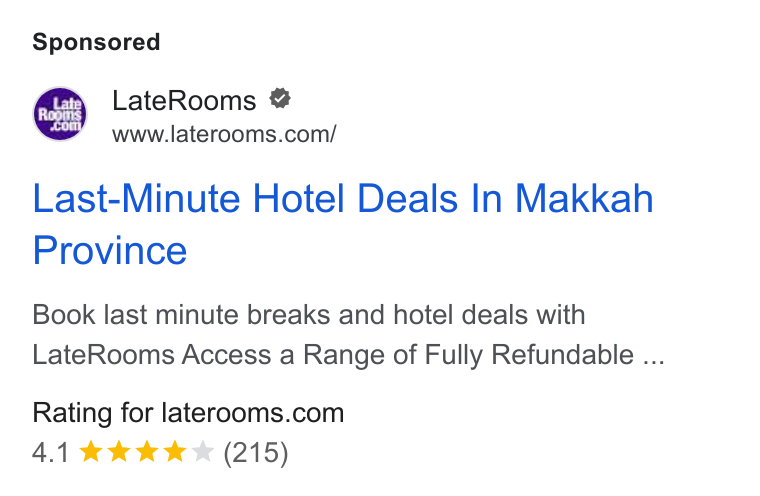Click the verified checkmark badge beside LateRooms

(280, 99)
